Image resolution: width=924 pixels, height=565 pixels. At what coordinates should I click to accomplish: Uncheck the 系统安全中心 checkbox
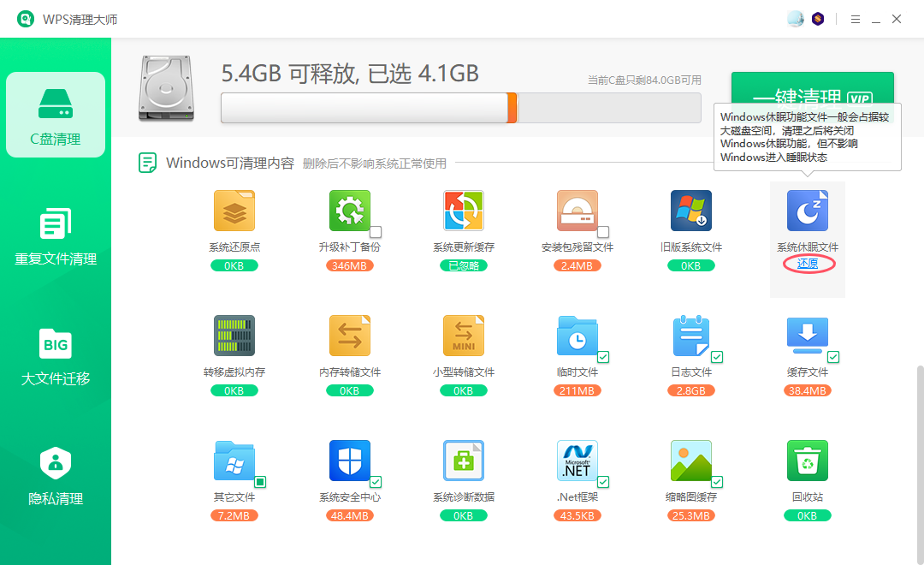[376, 482]
